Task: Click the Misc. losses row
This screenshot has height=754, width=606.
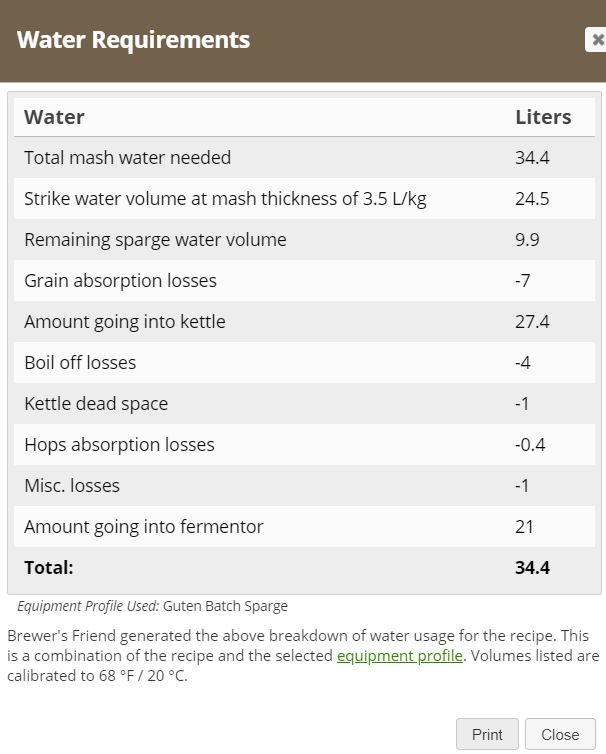Action: tap(304, 486)
